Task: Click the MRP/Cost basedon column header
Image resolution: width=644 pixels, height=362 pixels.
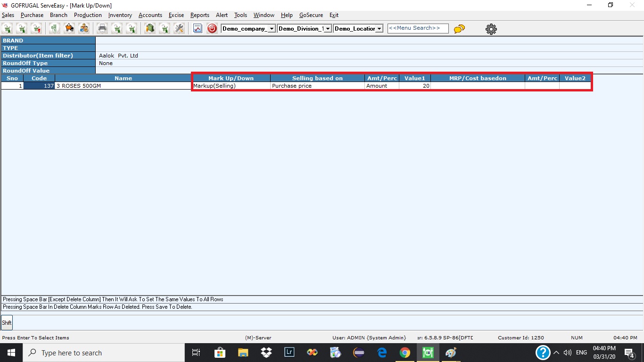Action: 478,78
